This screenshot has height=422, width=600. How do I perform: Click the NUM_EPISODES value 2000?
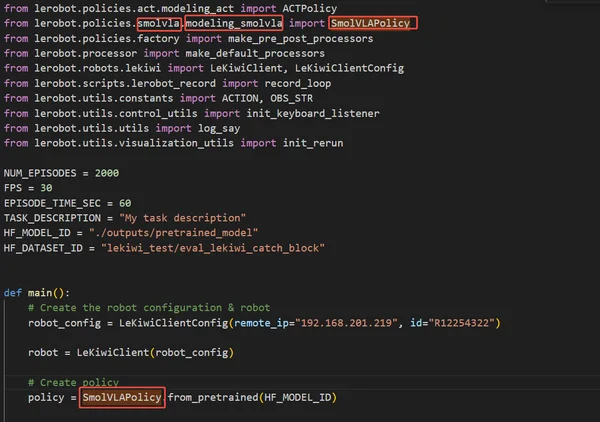[107, 173]
